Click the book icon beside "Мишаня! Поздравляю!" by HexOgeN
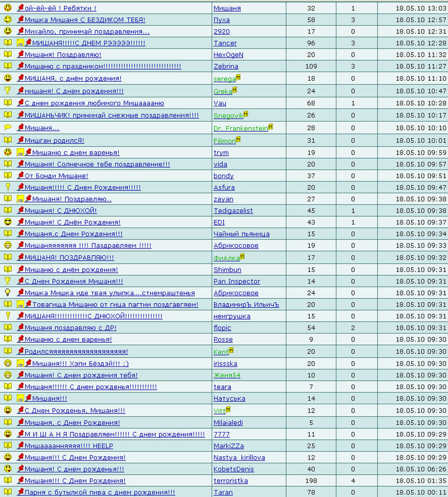Screen dimensions: 448x497 coord(8,54)
